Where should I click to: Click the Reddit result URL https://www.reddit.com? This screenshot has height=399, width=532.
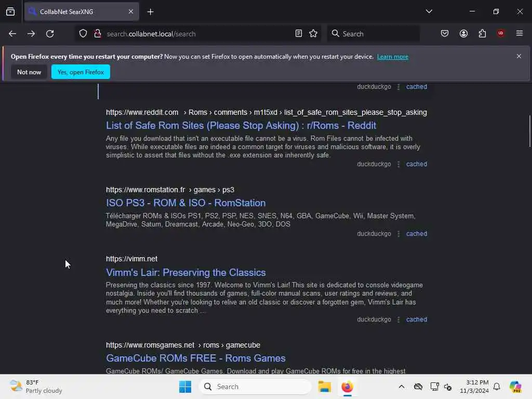click(x=142, y=112)
